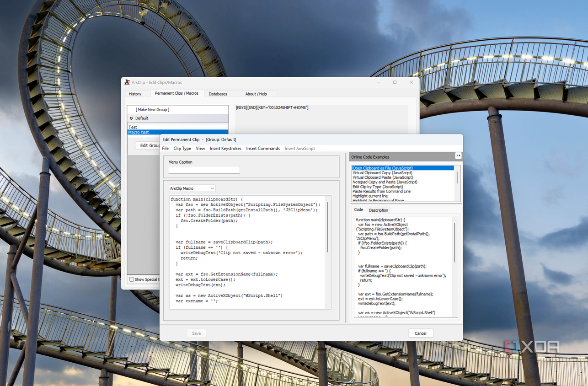Minimize the ArsClip Edit Clips/Macros window

[x=379, y=82]
